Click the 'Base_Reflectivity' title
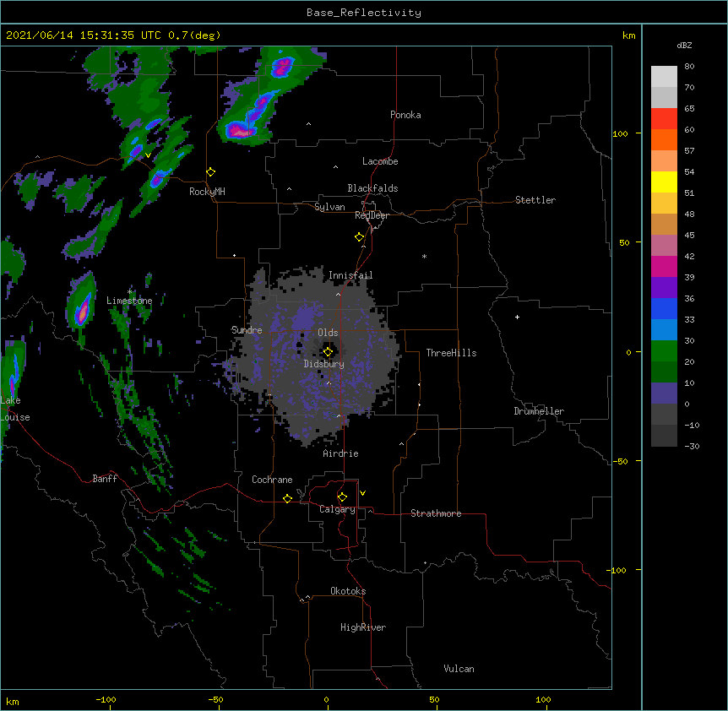 [x=364, y=13]
